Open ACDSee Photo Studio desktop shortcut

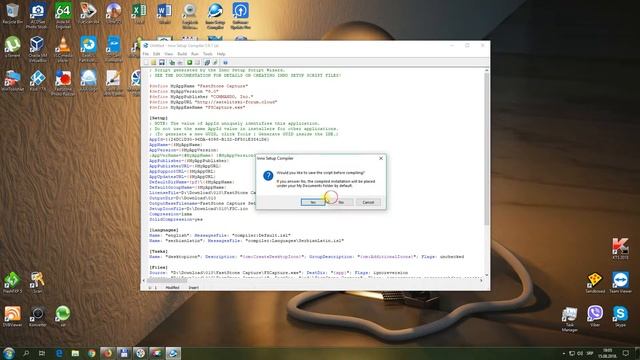point(37,16)
